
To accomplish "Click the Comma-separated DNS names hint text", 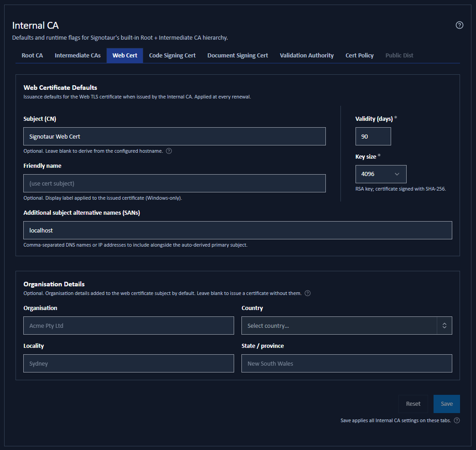I will coord(136,245).
